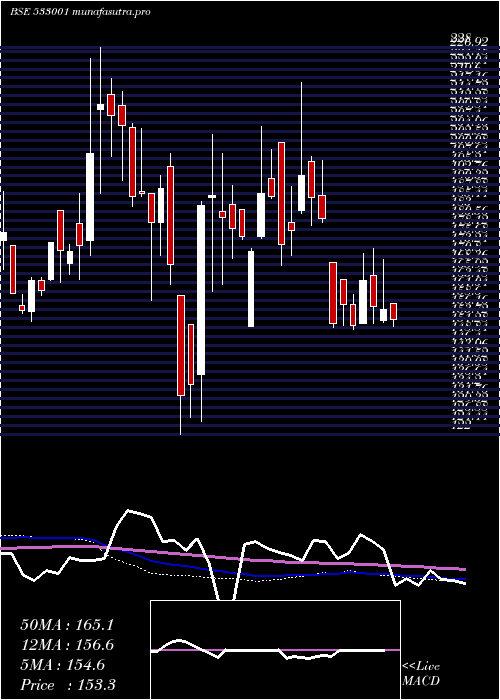Screen dimensions: 500x700
Task: Click the 'BSE 533001 munafasutra.pro' title text
Action: 79,12
